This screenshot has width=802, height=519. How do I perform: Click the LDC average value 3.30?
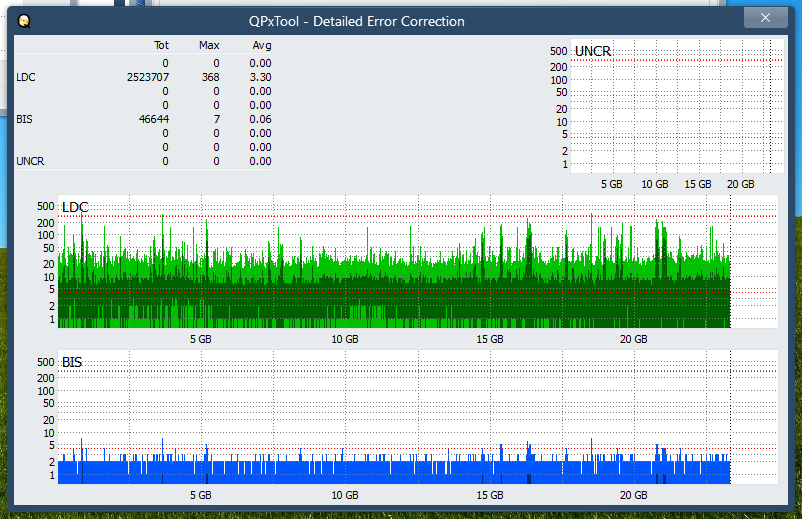point(260,77)
